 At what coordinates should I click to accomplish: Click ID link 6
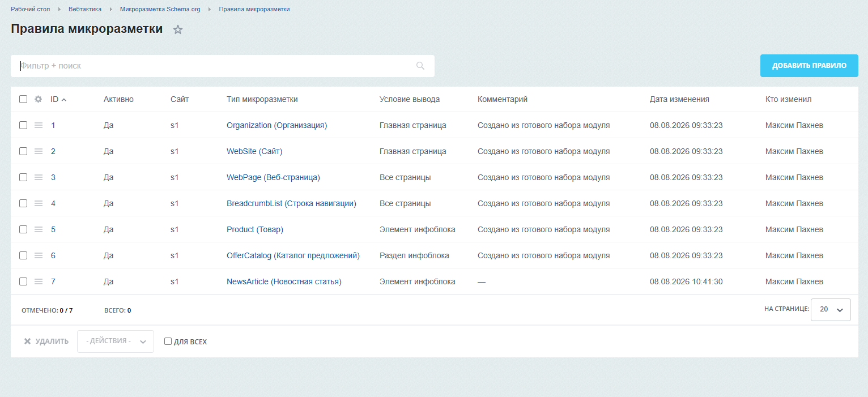point(53,255)
